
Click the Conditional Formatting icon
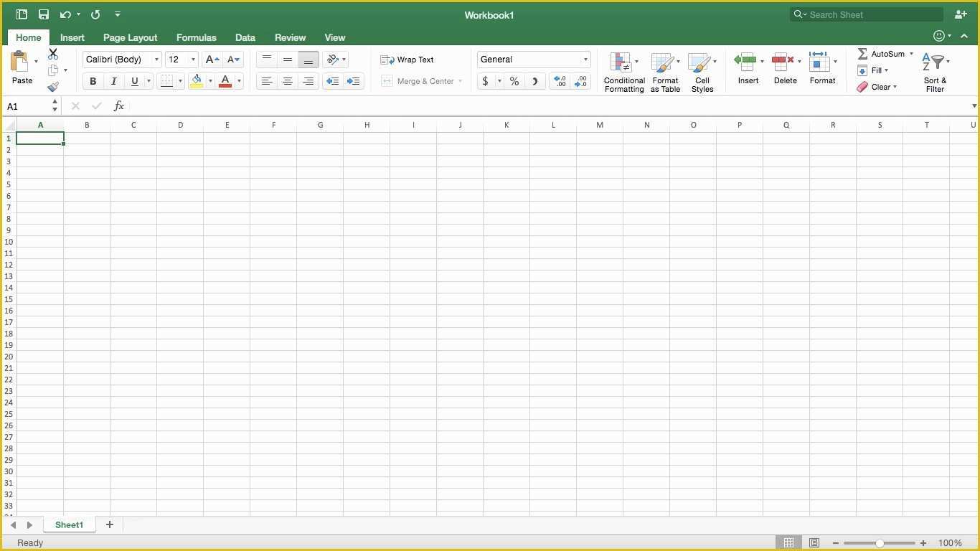621,62
